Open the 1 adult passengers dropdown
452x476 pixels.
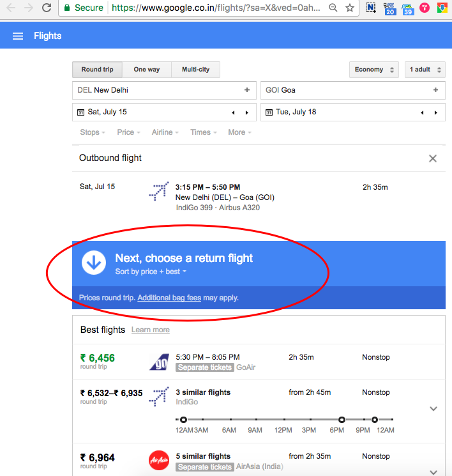pos(424,70)
